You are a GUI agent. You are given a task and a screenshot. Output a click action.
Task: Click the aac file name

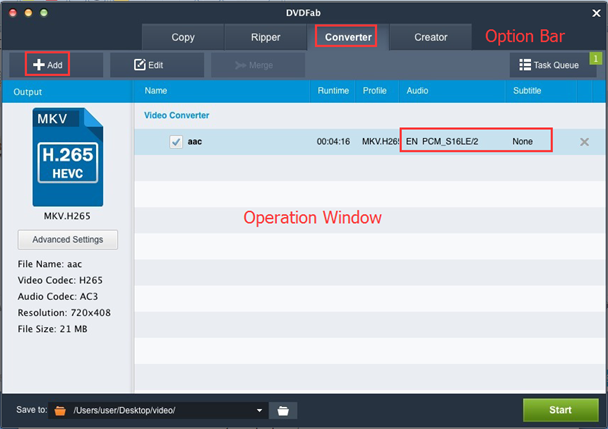point(195,142)
